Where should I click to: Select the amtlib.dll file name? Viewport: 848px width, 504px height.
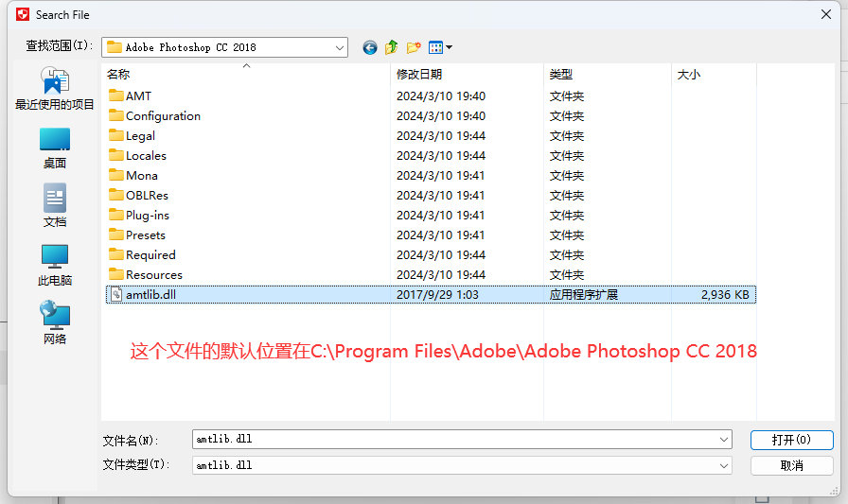click(x=150, y=294)
